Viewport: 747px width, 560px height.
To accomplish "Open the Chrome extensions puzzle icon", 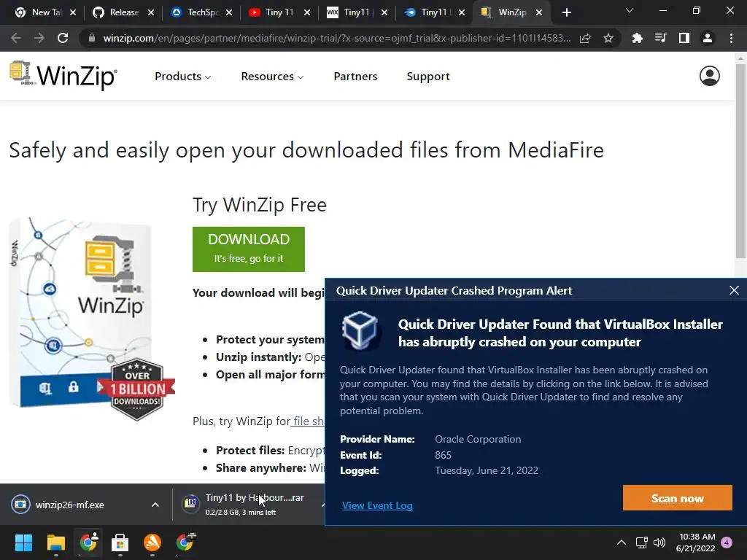I will [637, 38].
